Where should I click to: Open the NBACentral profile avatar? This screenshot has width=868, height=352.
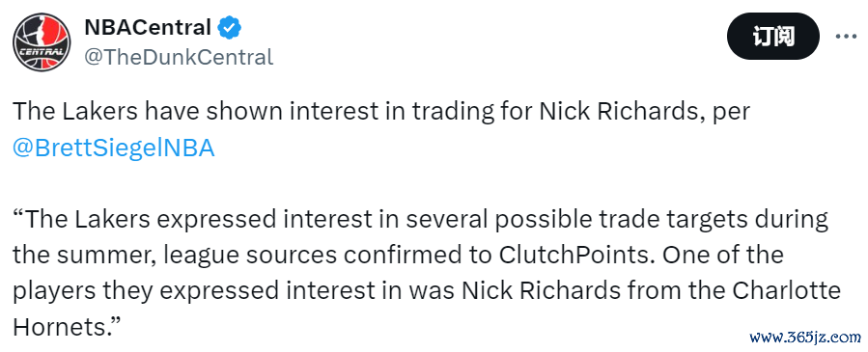[42, 42]
